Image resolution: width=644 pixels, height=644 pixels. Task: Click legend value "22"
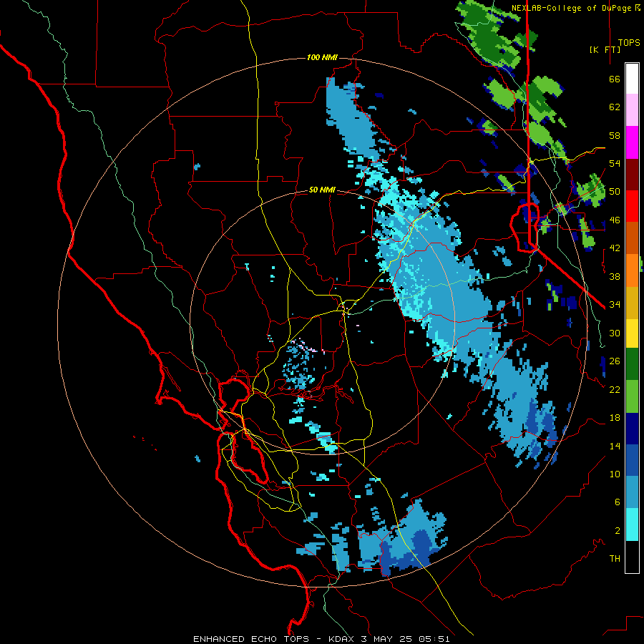coord(615,389)
